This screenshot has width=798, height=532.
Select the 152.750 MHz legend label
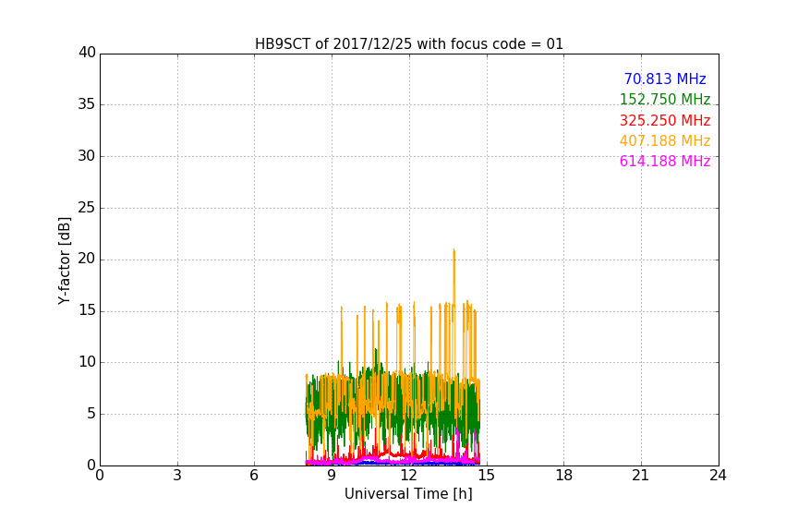pyautogui.click(x=665, y=99)
